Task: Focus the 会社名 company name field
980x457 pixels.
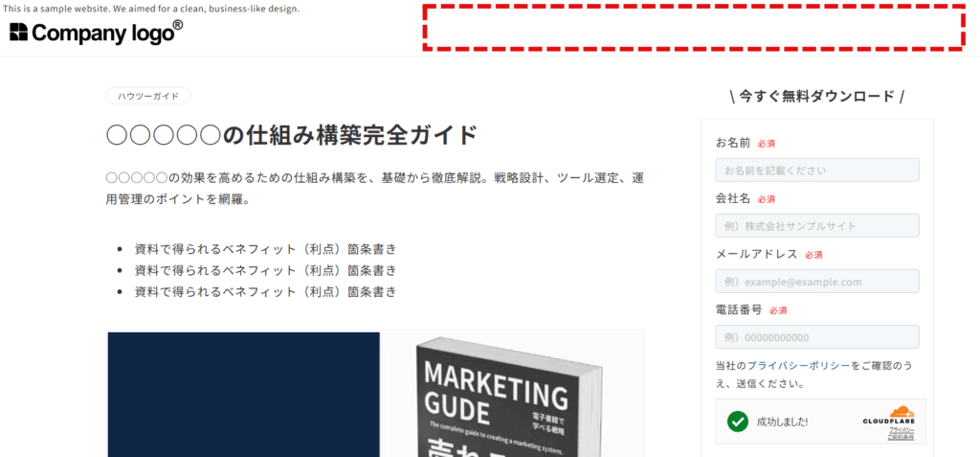Action: (x=816, y=226)
